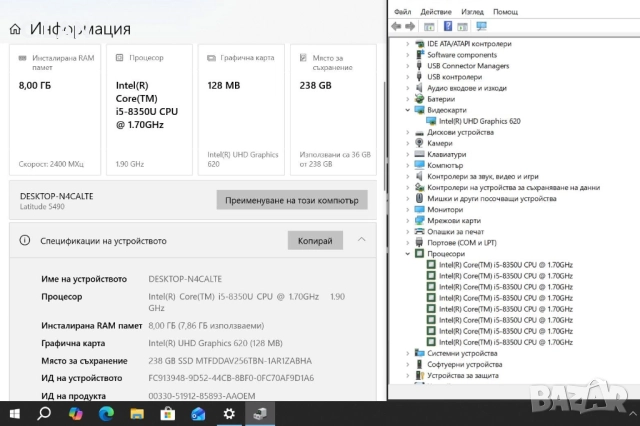
Task: Click the 8,00 ГБ installed RAM card
Action: click(55, 110)
